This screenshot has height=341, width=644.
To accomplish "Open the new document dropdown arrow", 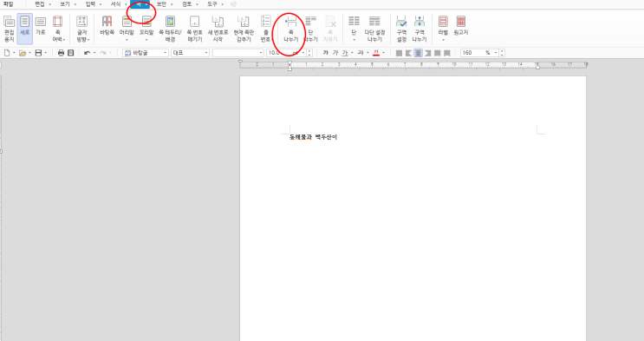I will click(14, 53).
